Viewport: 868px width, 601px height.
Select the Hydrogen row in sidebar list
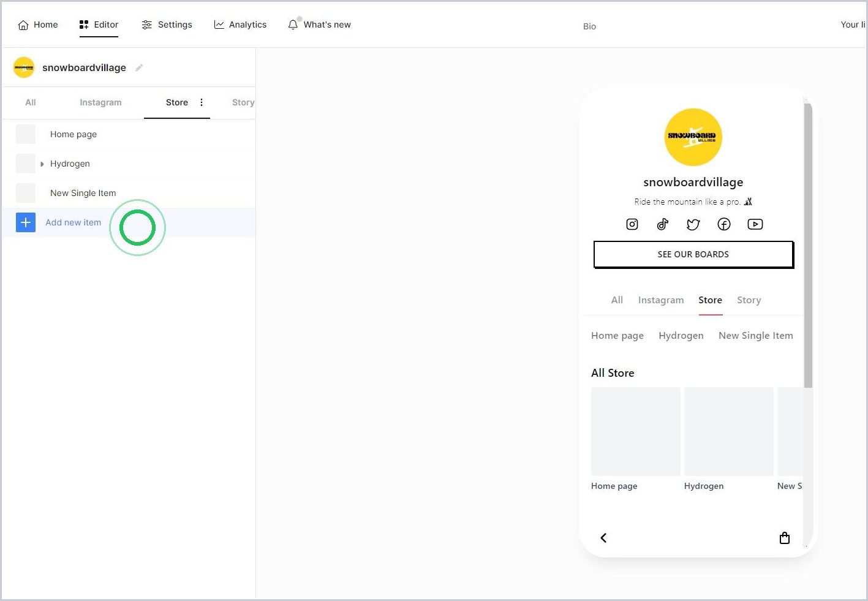pos(129,164)
